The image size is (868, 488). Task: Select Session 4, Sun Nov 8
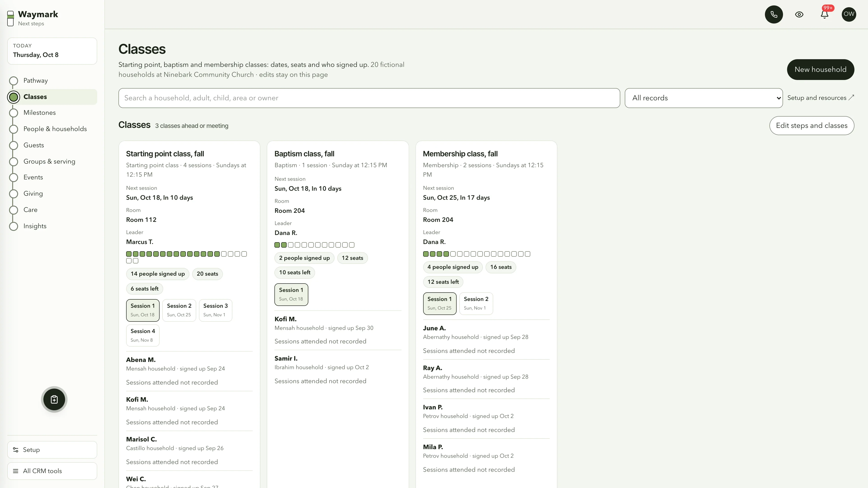pos(143,335)
